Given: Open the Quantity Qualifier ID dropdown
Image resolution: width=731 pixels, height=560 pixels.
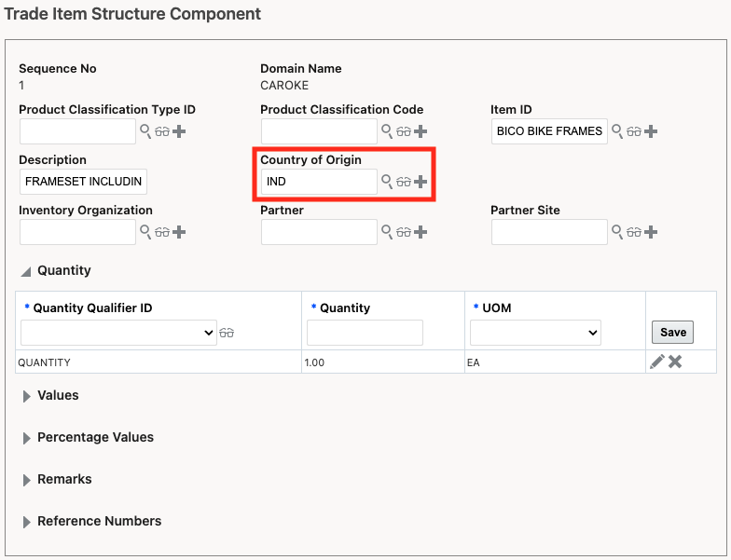Looking at the screenshot, I should [x=118, y=333].
